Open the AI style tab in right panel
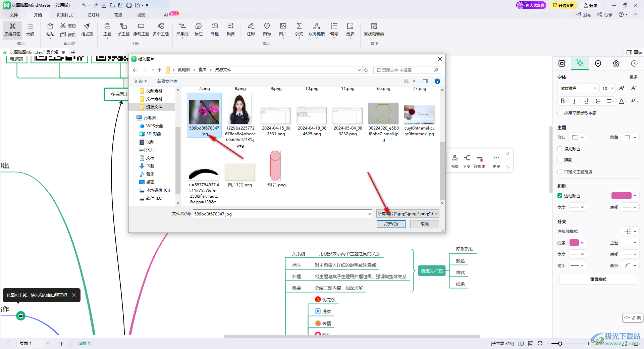The height and width of the screenshot is (349, 644). coord(580,63)
